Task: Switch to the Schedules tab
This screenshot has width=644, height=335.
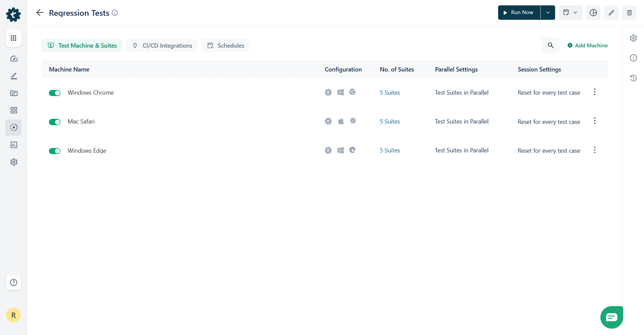Action: (x=225, y=45)
